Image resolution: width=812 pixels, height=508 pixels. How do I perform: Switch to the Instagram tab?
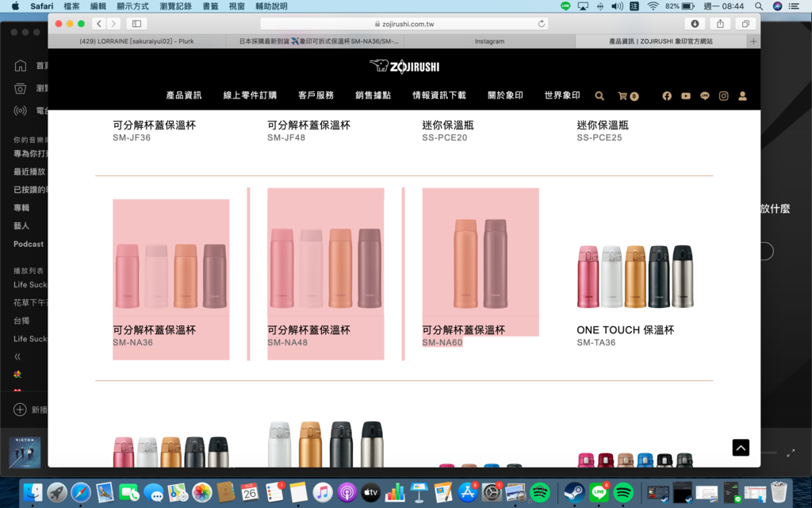point(489,41)
